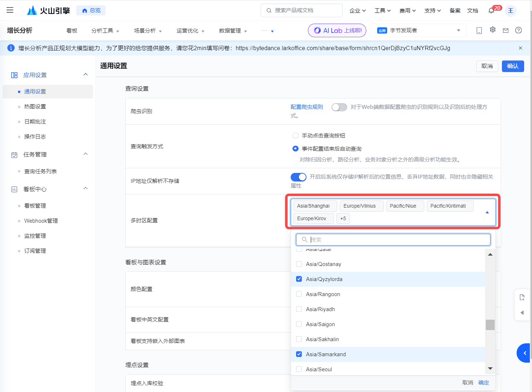Image resolution: width=532 pixels, height=392 pixels.
Task: Click the blue floating expand arrow button
Action: click(524, 353)
